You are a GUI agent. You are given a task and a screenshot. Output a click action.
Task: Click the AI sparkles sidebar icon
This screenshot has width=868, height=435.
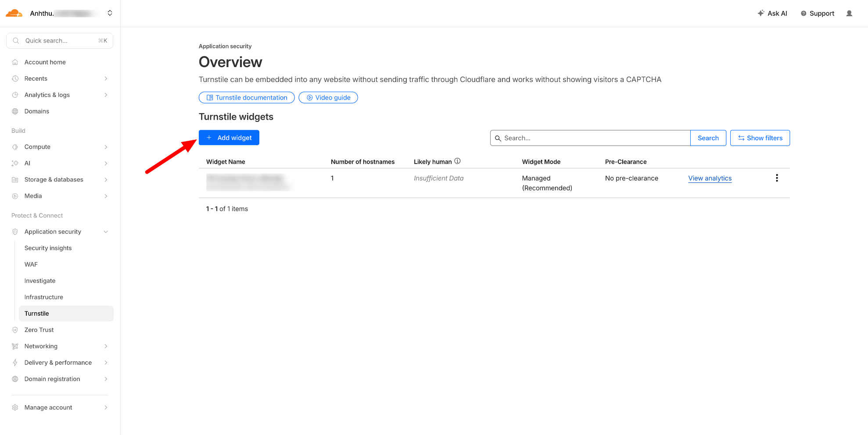[x=15, y=163]
